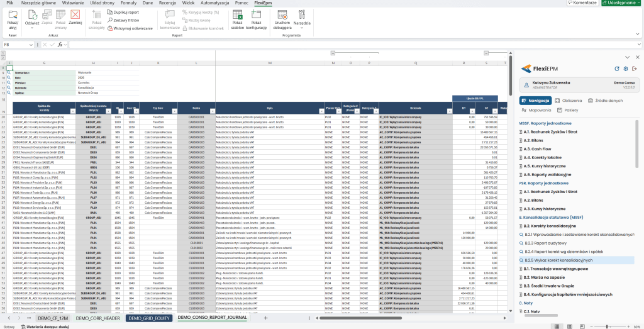Click the horizontal sheet scrollbar
644x329 pixels.
(x=360, y=318)
